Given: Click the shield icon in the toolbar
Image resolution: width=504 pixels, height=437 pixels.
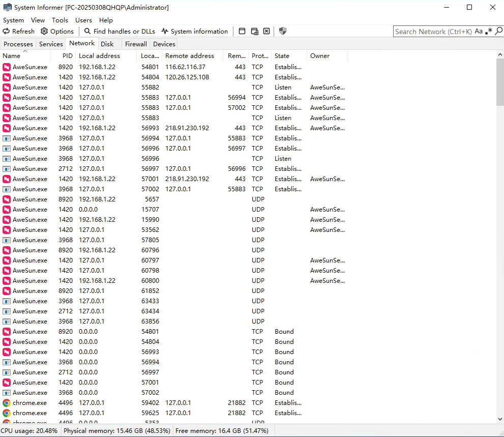Looking at the screenshot, I should [x=283, y=31].
